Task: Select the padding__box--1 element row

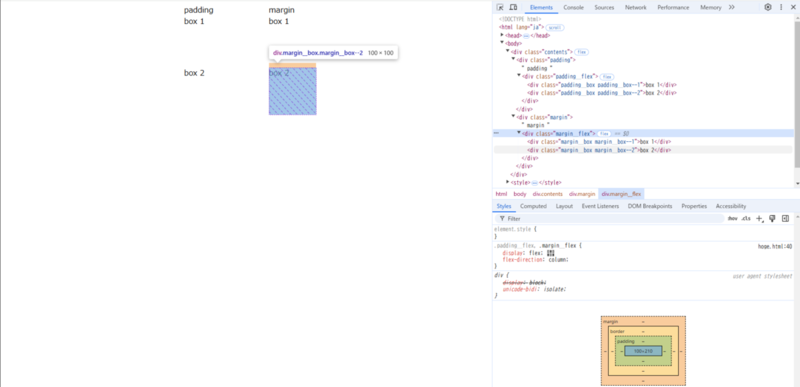Action: coord(602,85)
